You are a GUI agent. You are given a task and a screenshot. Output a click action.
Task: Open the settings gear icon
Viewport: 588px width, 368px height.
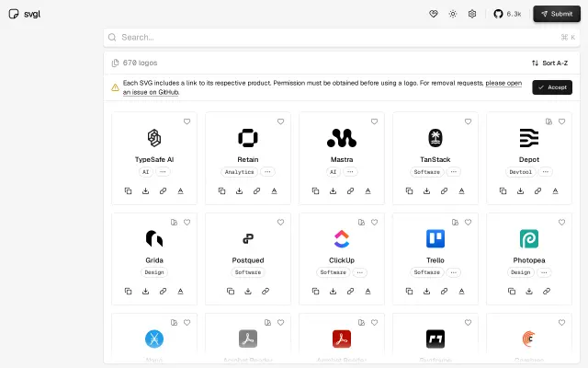(472, 14)
